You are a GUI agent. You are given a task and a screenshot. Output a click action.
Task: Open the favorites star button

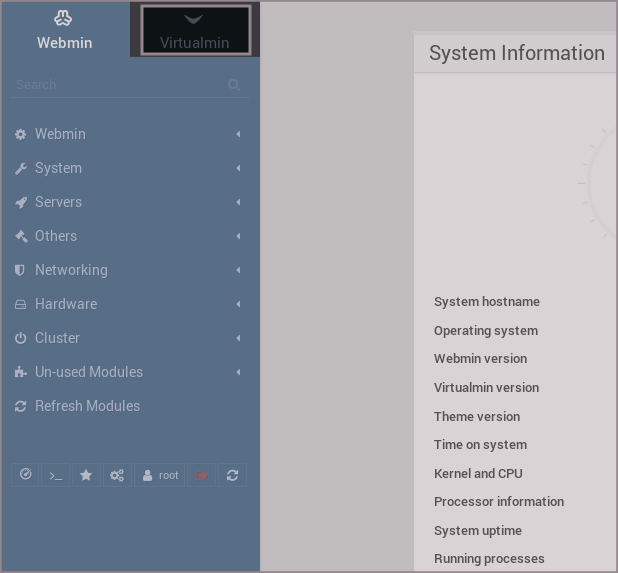pyautogui.click(x=86, y=475)
